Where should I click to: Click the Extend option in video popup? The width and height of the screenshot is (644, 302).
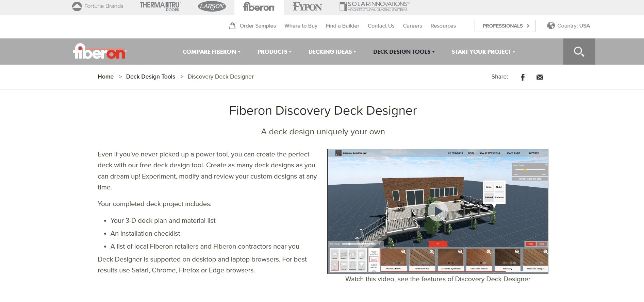coord(489,197)
